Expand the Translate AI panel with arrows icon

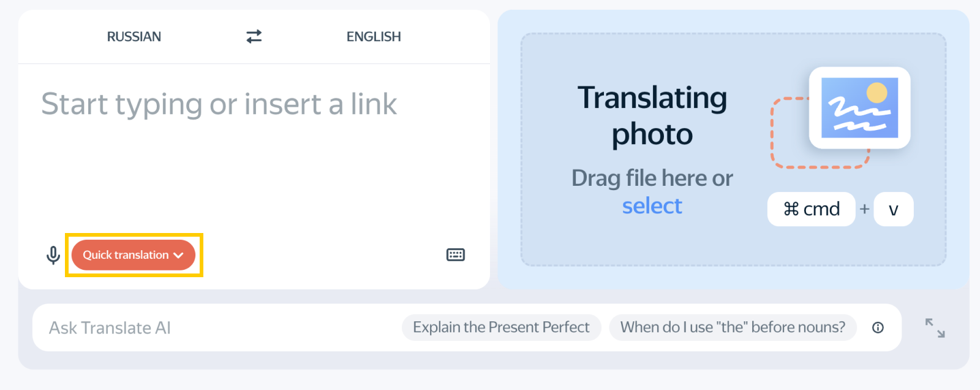tap(935, 327)
